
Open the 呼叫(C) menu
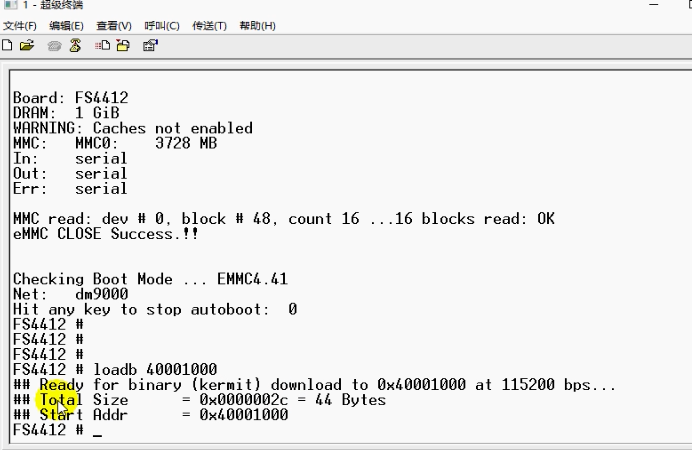(162, 26)
